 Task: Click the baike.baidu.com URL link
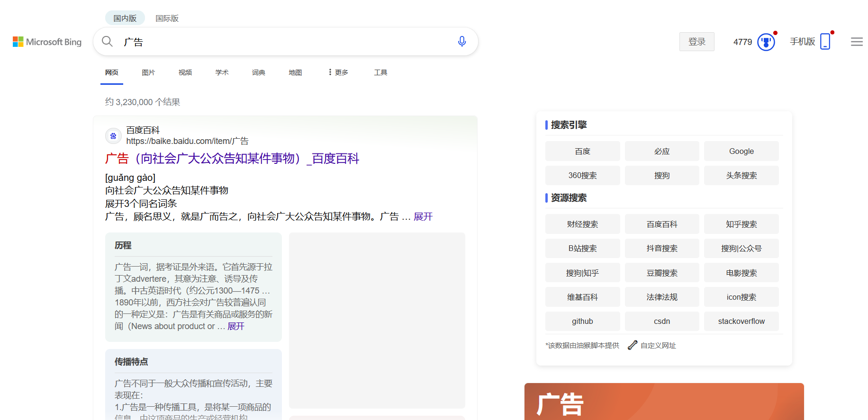pyautogui.click(x=187, y=141)
